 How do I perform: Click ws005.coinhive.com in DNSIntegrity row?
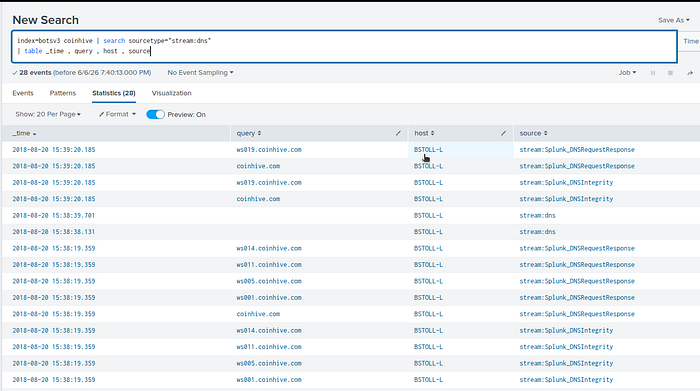(x=269, y=363)
